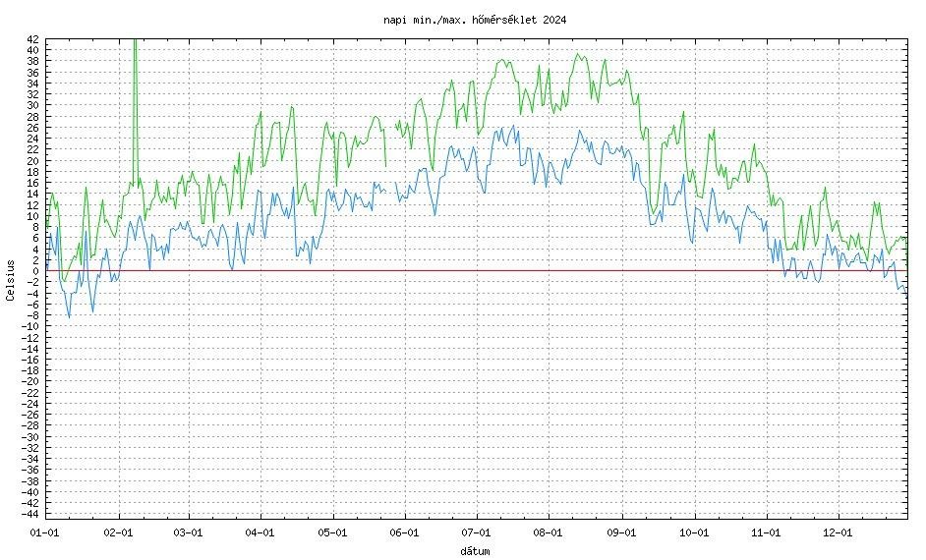Click the chart title 'napi min./max. hőmérséklet 2024'
This screenshot has height=560, width=926.
[x=475, y=20]
